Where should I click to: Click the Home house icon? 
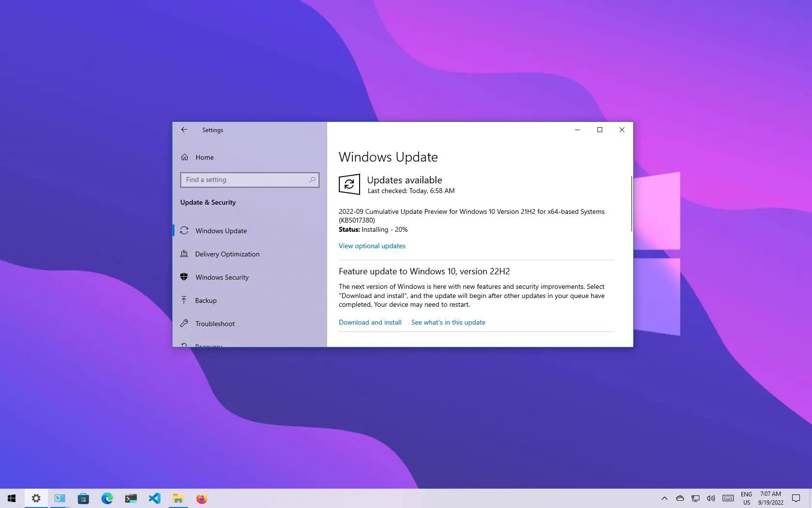[x=185, y=157]
